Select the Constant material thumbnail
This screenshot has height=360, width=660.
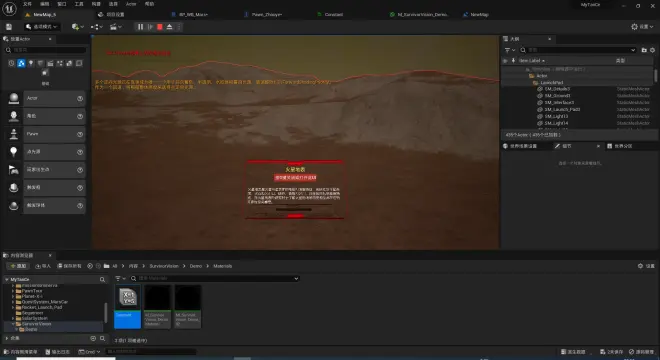pos(128,307)
